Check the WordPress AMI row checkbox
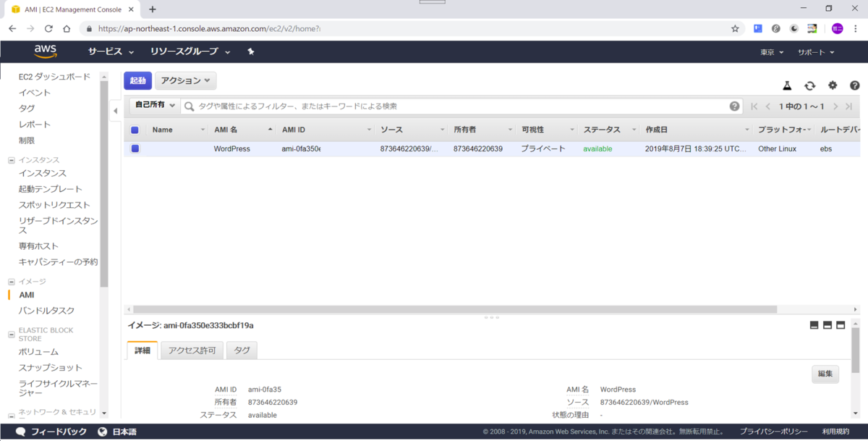The width and height of the screenshot is (868, 441). click(x=133, y=148)
